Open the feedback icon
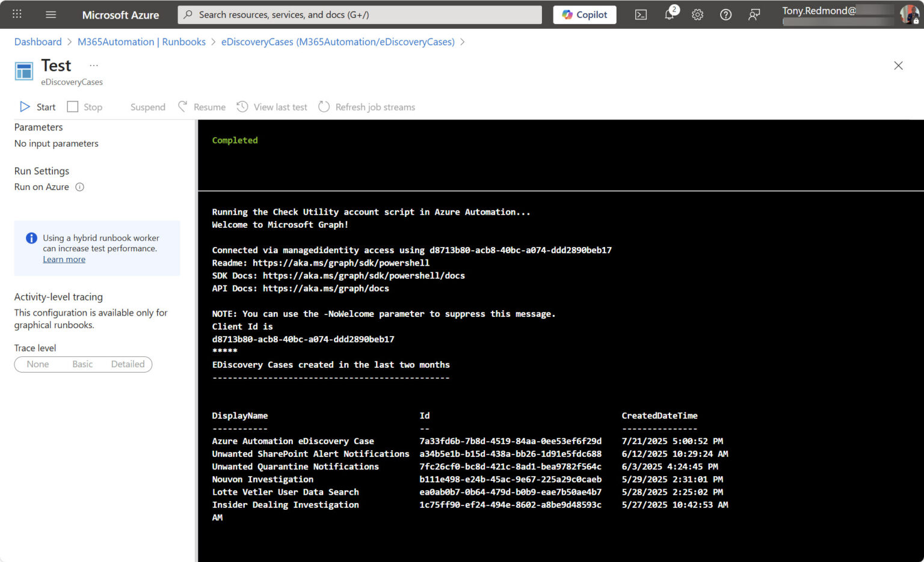 pyautogui.click(x=754, y=14)
